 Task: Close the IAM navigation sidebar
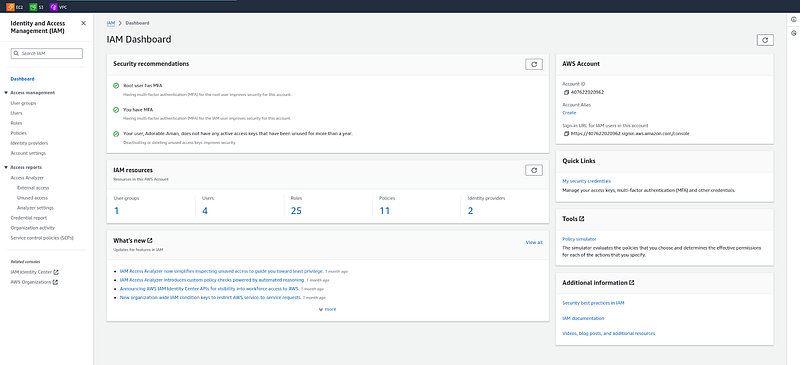84,23
